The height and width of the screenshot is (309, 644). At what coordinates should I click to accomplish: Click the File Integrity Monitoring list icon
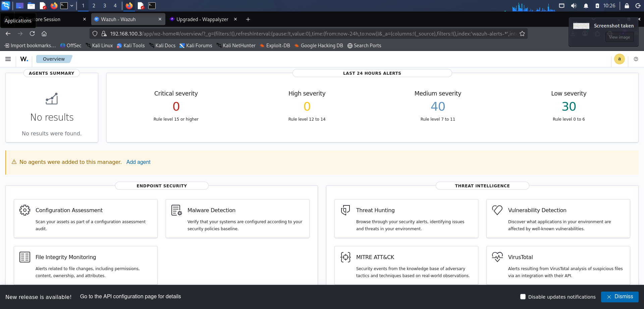coord(25,257)
